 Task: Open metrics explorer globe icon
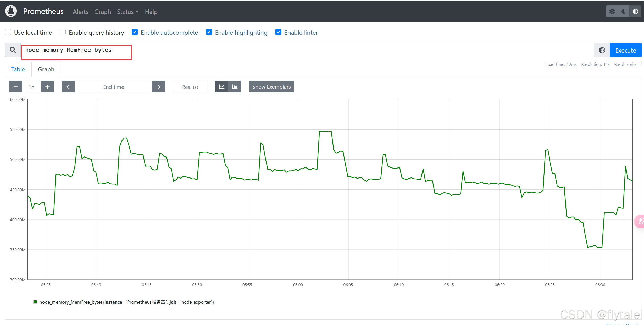pos(602,50)
